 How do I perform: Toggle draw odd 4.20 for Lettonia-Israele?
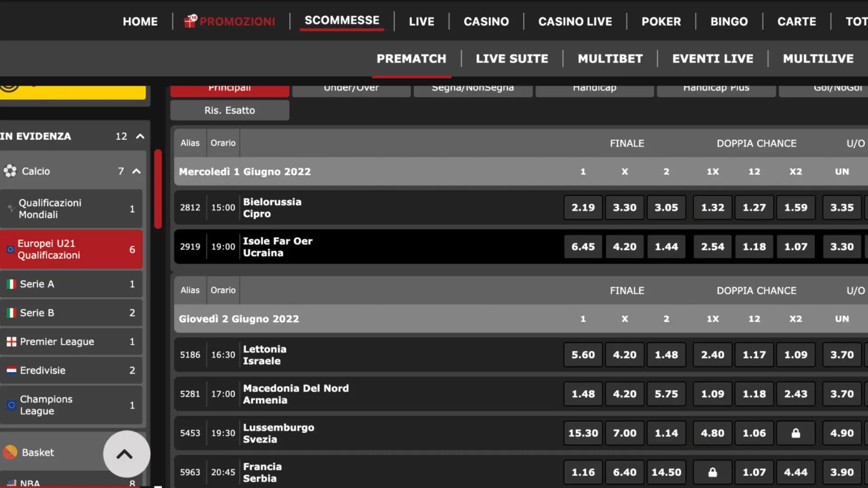coord(624,355)
